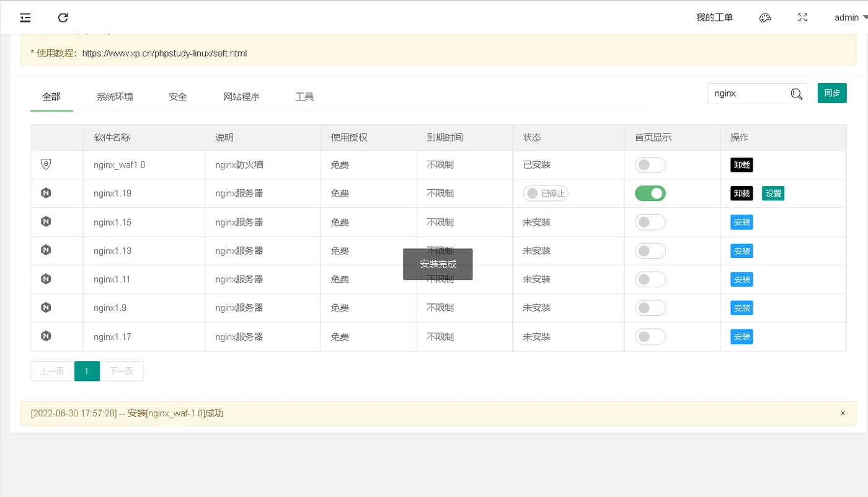The image size is (868, 497).
Task: Enable homepage display for nginx1.9
Action: [650, 308]
